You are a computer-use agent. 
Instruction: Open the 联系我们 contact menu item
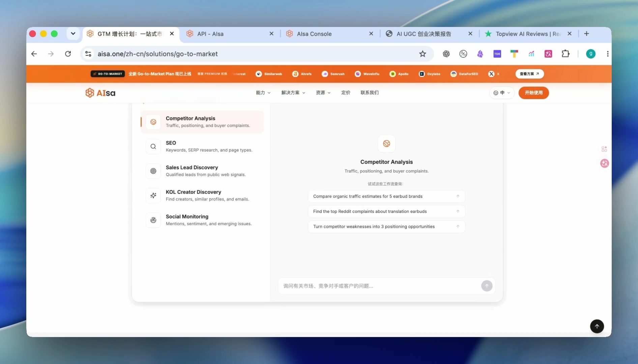pyautogui.click(x=370, y=93)
